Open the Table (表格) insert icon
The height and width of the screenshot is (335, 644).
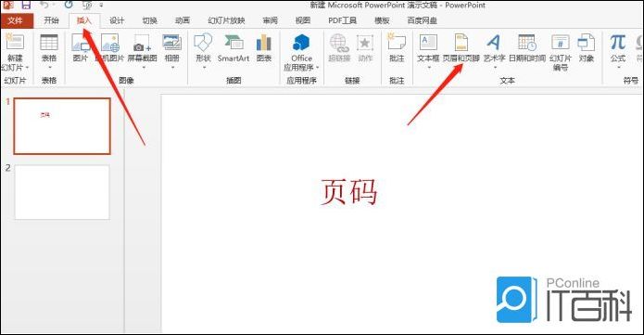point(49,42)
